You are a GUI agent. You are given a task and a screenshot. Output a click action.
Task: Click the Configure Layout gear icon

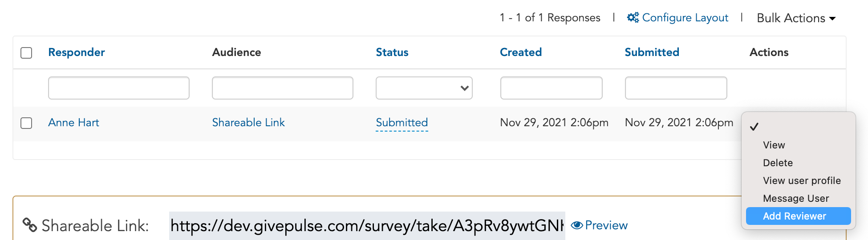pos(633,17)
